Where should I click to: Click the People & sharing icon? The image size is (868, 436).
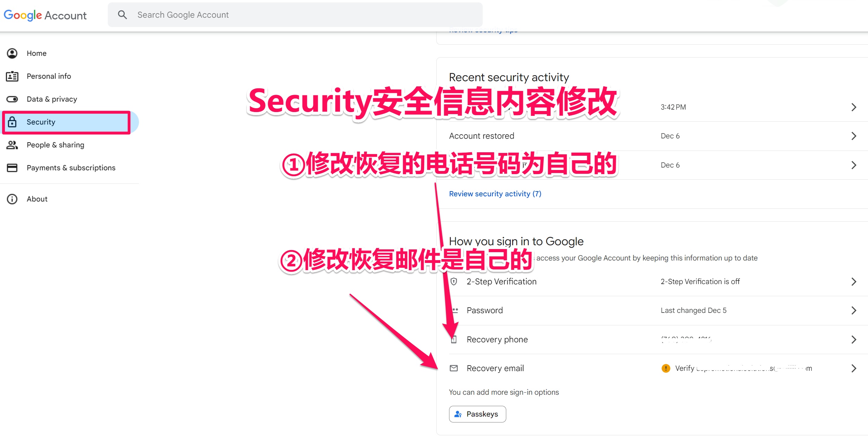12,145
